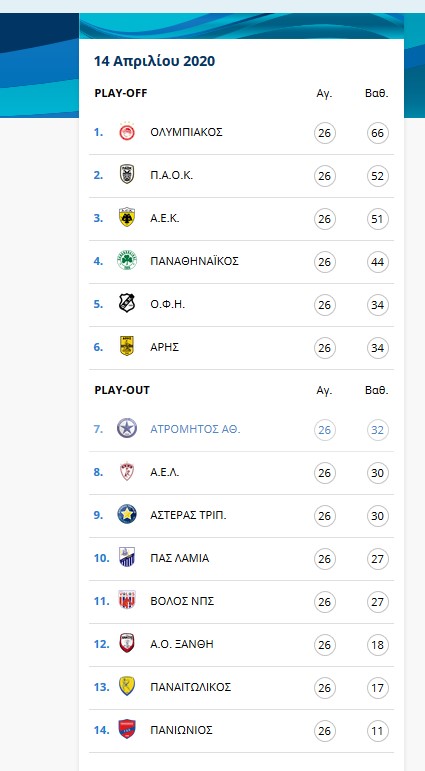Click the O.F.I. club badge
The width and height of the screenshot is (425, 771).
127,303
